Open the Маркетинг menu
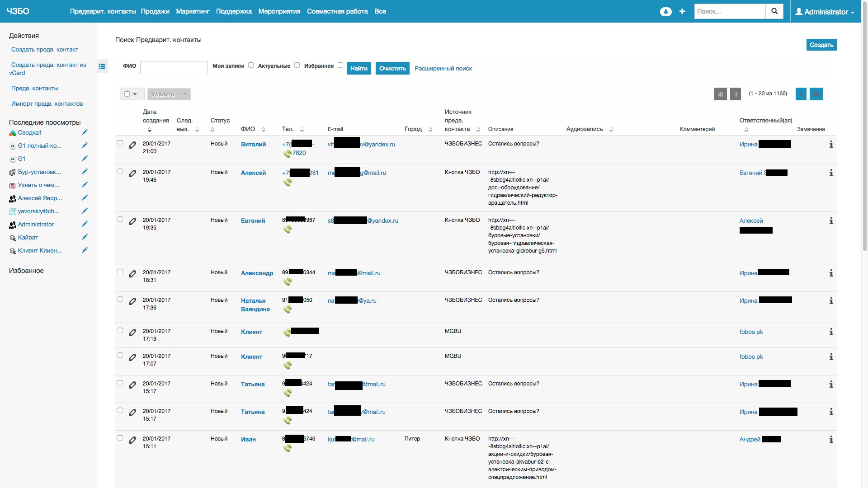This screenshot has height=488, width=868. coord(193,11)
